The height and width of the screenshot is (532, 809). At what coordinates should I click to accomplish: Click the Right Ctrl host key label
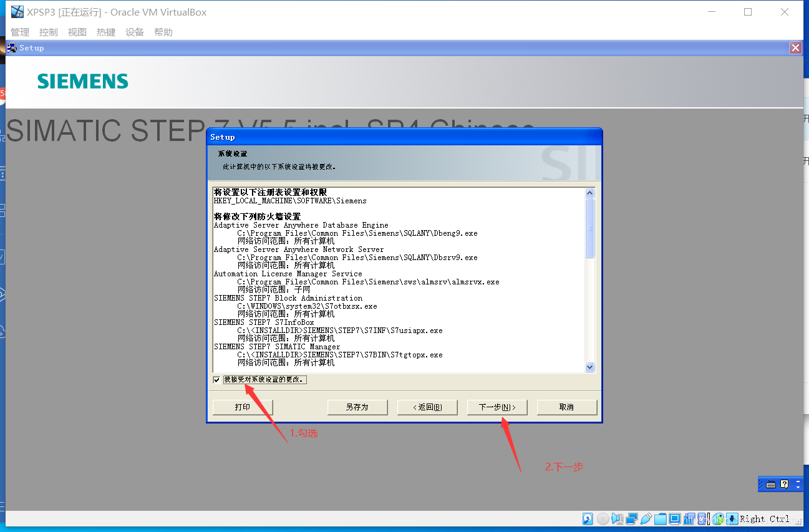coord(765,519)
